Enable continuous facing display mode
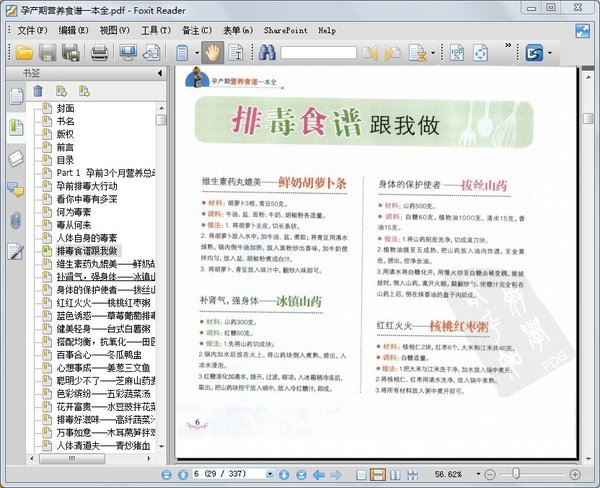600x488 pixels. 412,475
